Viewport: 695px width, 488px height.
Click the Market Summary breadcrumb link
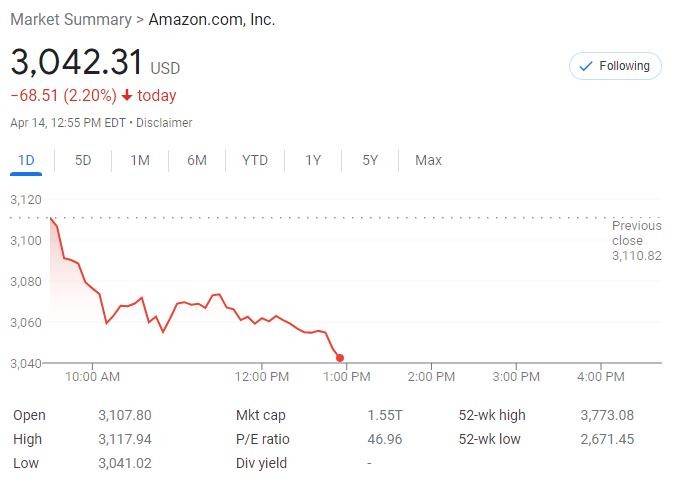(x=70, y=20)
